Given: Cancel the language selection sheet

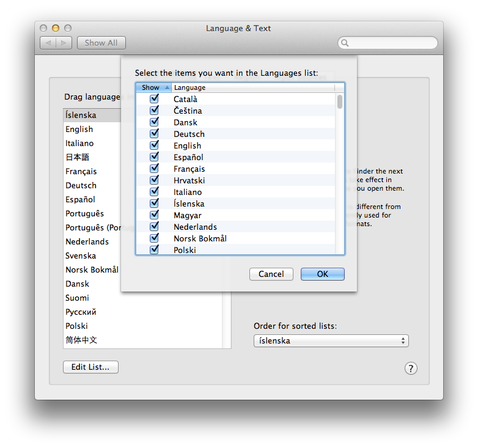Looking at the screenshot, I should [x=271, y=274].
